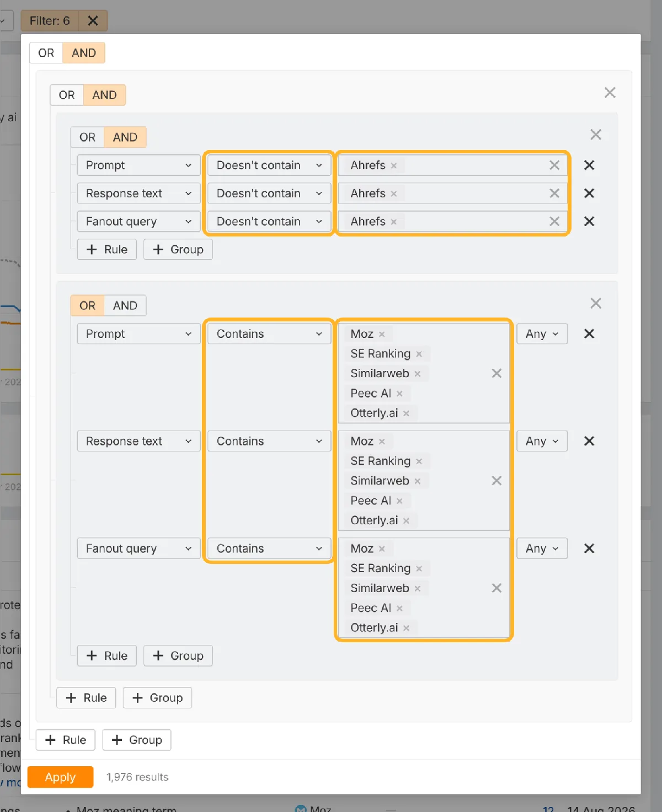Set the Contains rules group to AND
The width and height of the screenshot is (662, 812).
click(125, 305)
